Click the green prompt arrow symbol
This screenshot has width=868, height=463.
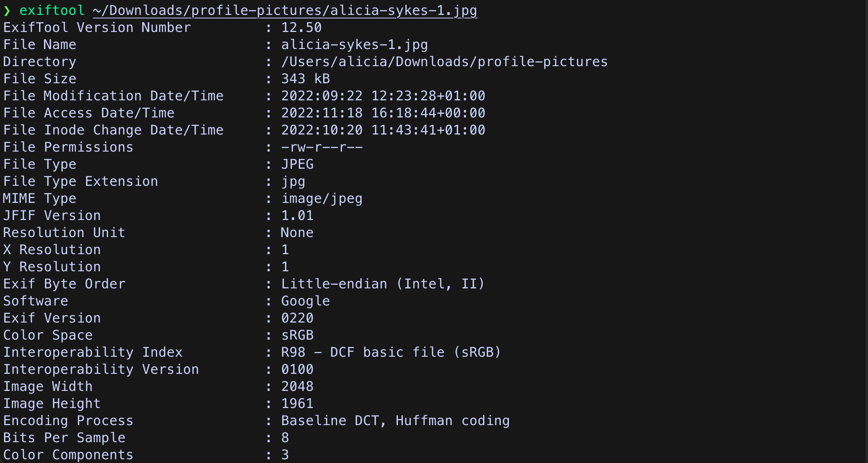tap(7, 11)
